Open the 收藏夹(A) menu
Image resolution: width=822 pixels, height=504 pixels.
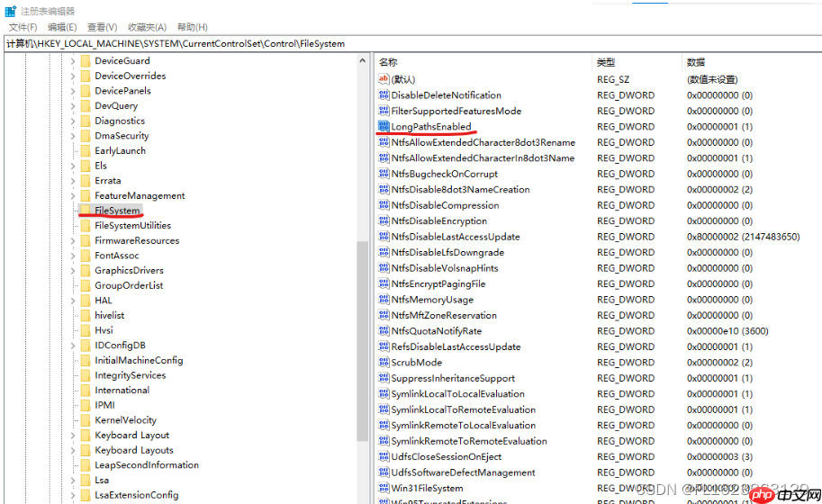[x=148, y=27]
